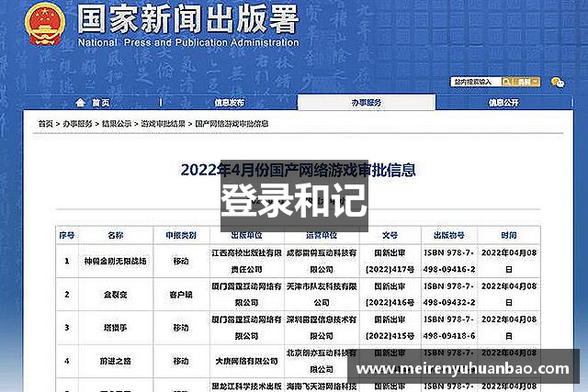Click approval number [2022]415号
588x392 pixels.
point(390,336)
